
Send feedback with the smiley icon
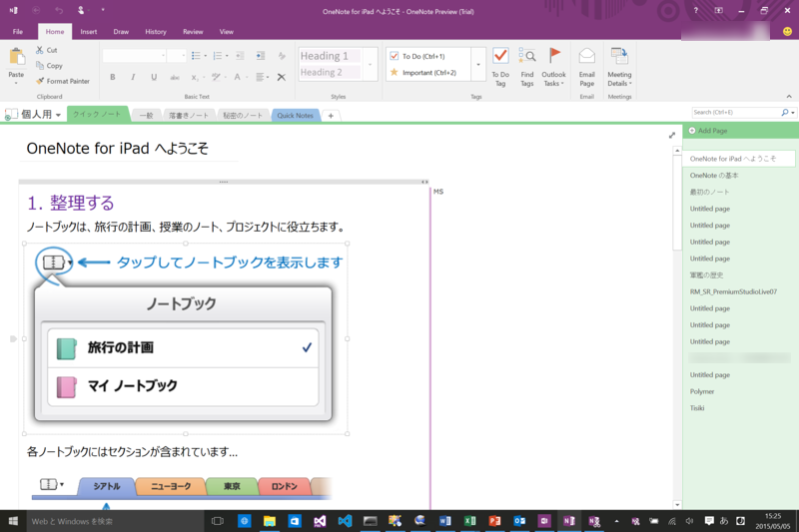pos(787,32)
